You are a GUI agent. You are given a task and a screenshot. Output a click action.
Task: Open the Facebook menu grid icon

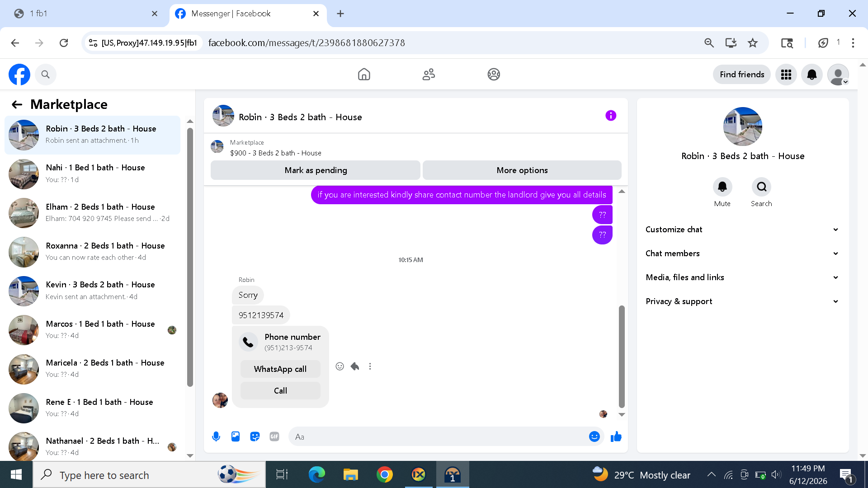[786, 75]
